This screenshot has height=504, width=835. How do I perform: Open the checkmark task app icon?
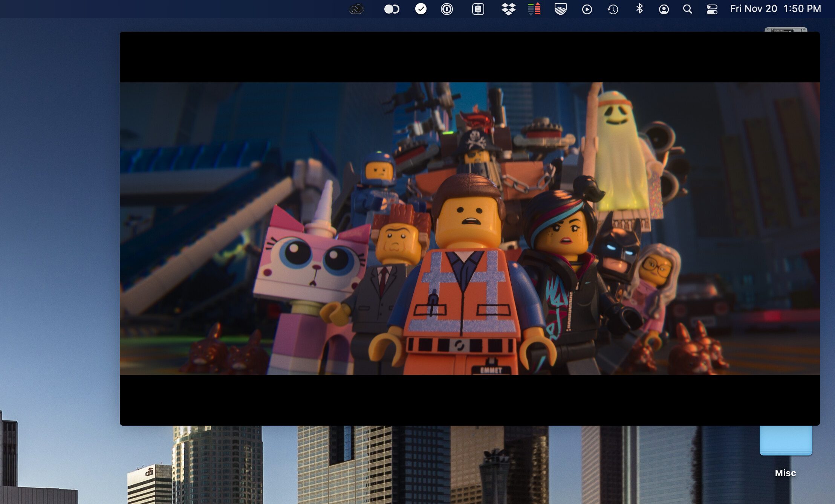click(x=421, y=9)
